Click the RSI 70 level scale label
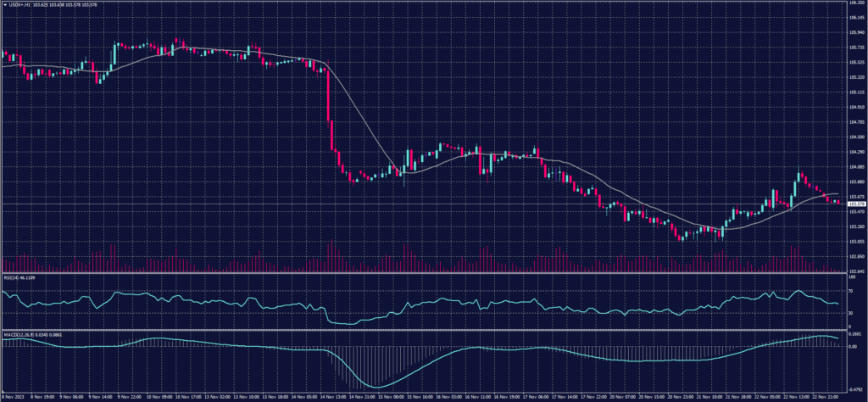Image resolution: width=868 pixels, height=402 pixels. click(850, 291)
